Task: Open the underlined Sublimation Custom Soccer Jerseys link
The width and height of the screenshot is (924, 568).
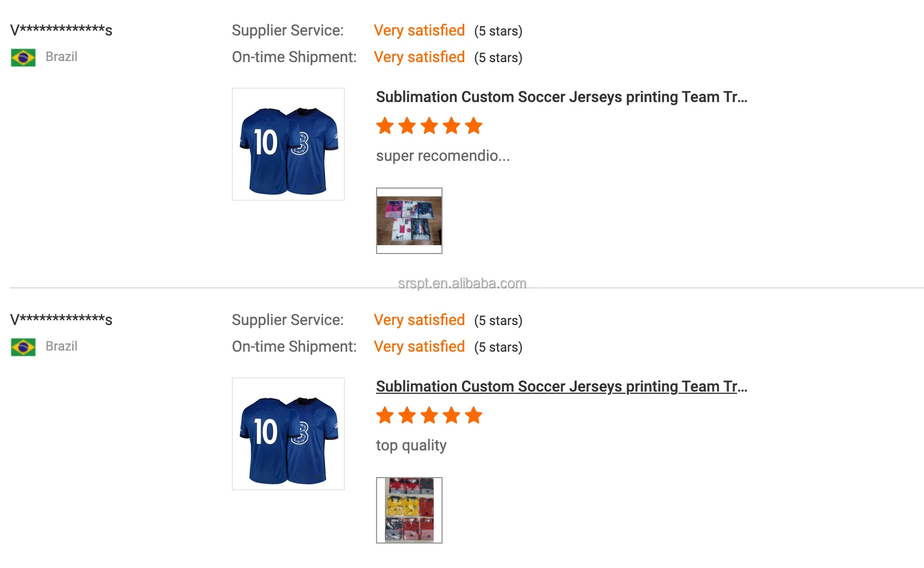Action: pos(561,387)
